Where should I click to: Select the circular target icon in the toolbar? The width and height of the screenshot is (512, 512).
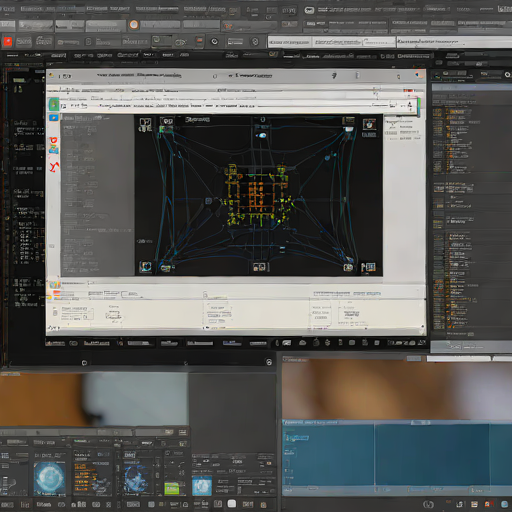(x=214, y=42)
